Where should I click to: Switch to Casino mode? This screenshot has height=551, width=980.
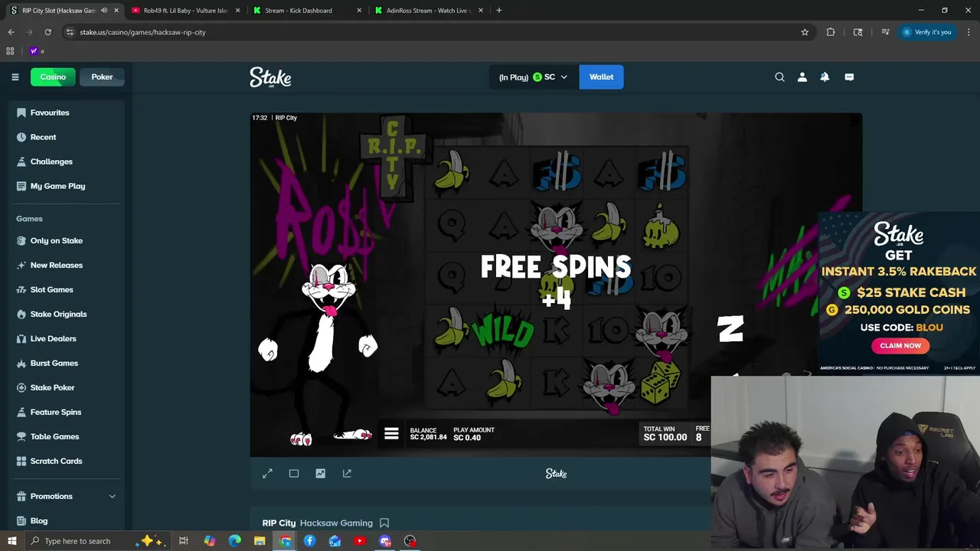pyautogui.click(x=53, y=77)
